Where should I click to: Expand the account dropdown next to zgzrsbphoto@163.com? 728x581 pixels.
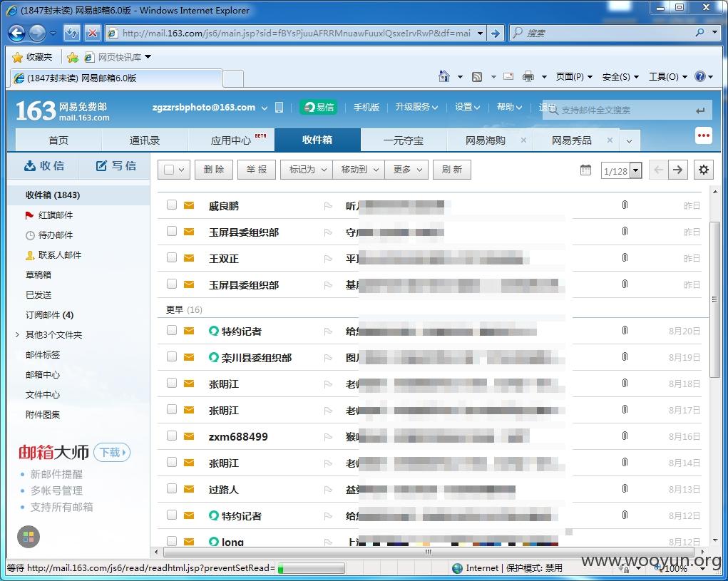click(x=265, y=108)
